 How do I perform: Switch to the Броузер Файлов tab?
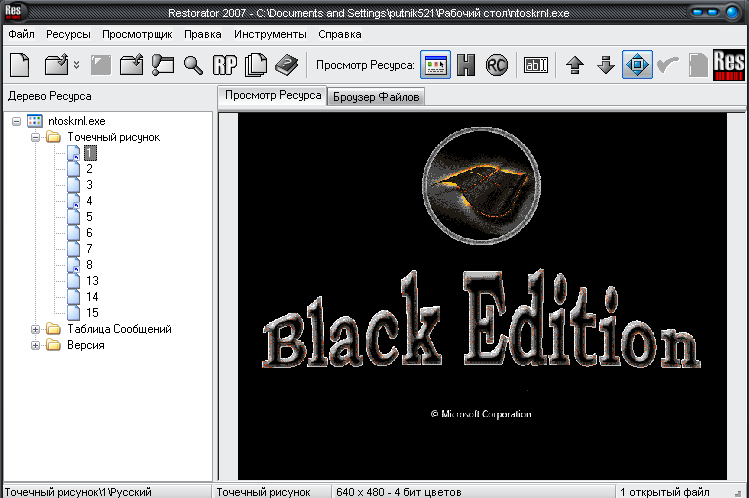click(x=377, y=96)
